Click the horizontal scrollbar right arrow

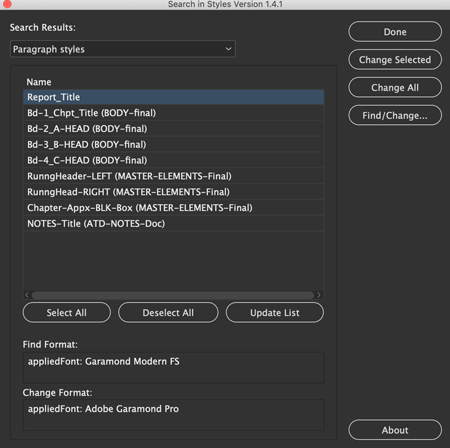click(x=319, y=295)
